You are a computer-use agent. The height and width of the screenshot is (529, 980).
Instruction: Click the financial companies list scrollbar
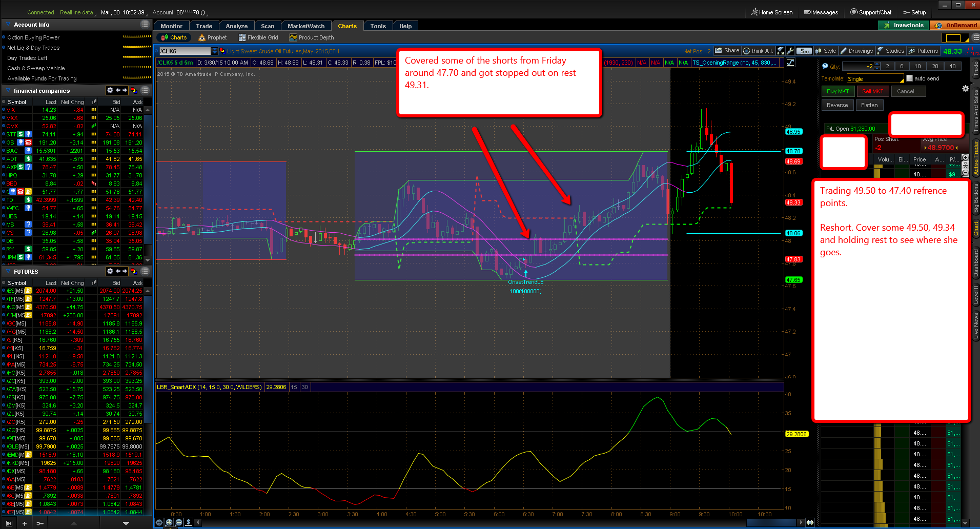point(148,185)
